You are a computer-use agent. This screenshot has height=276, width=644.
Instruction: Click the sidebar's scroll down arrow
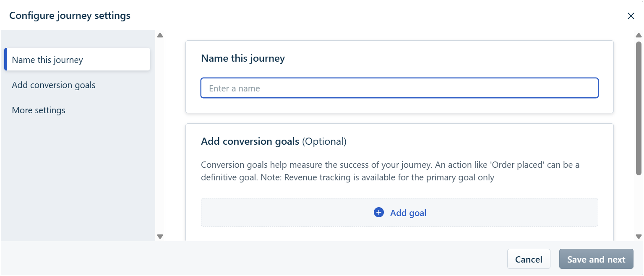160,237
